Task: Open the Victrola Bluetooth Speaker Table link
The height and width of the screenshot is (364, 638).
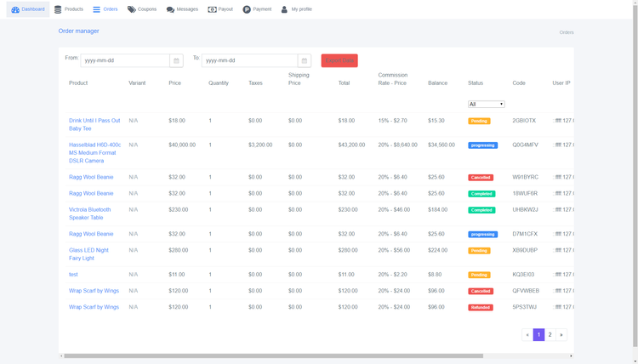Action: pyautogui.click(x=89, y=213)
